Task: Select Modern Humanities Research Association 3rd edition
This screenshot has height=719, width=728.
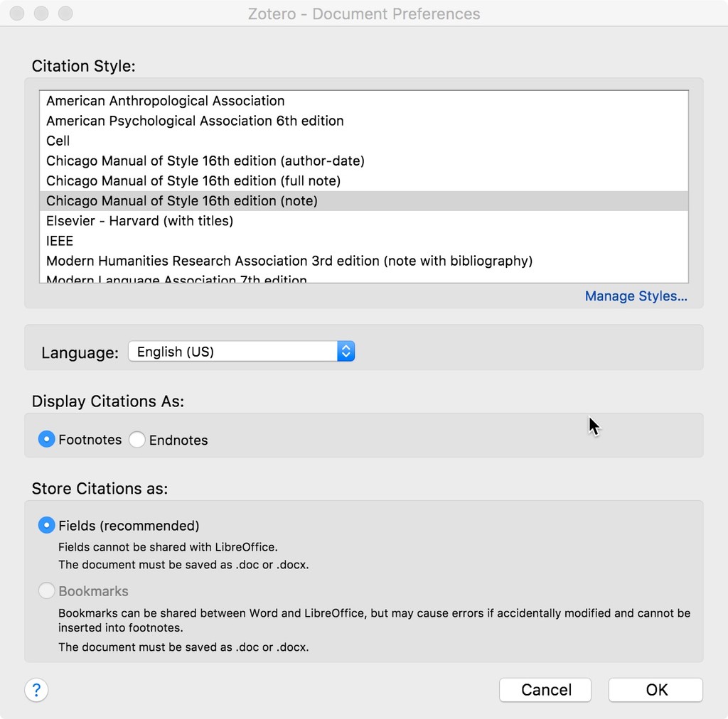Action: click(x=289, y=261)
